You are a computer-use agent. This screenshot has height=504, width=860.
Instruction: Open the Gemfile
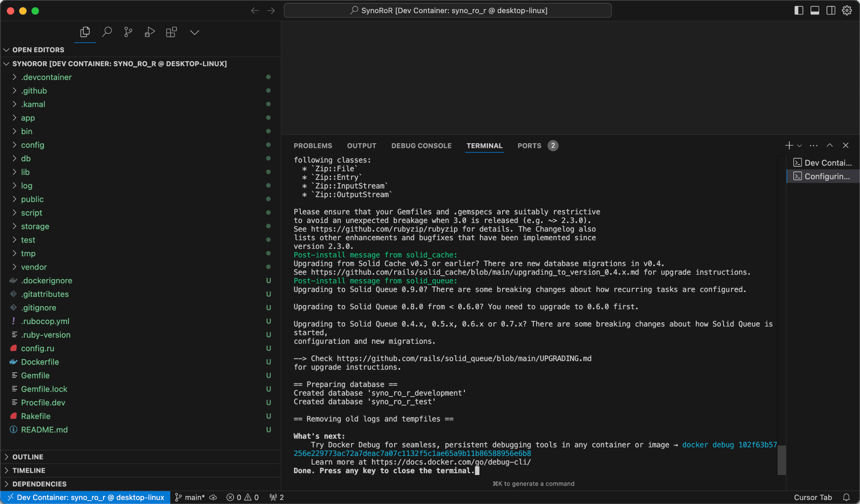tap(141, 376)
